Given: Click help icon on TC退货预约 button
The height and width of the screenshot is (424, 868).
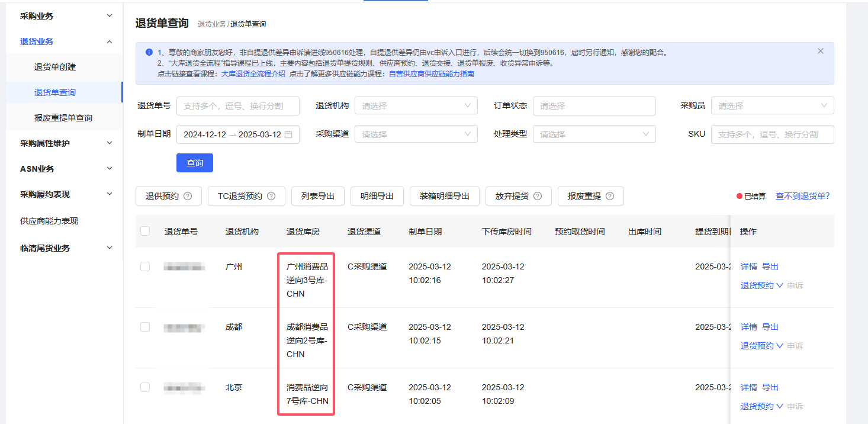Looking at the screenshot, I should [x=271, y=196].
